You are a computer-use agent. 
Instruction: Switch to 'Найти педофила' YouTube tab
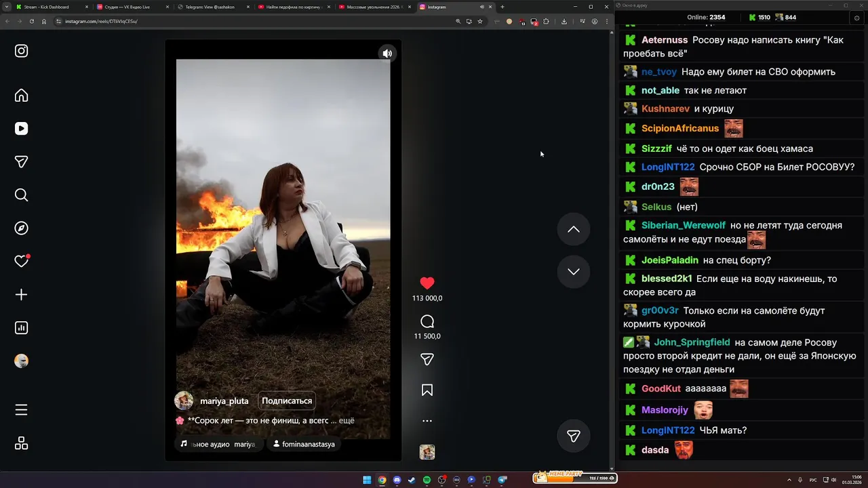(294, 7)
